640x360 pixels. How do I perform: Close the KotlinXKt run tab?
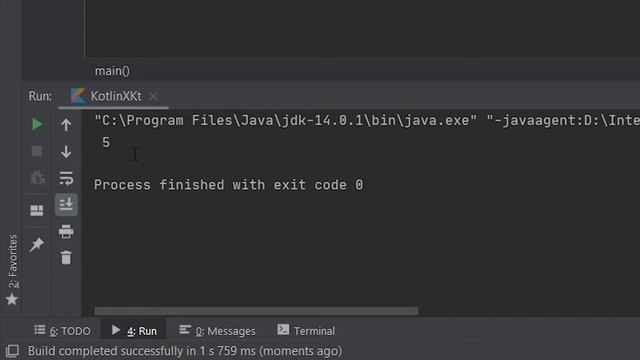[x=153, y=96]
